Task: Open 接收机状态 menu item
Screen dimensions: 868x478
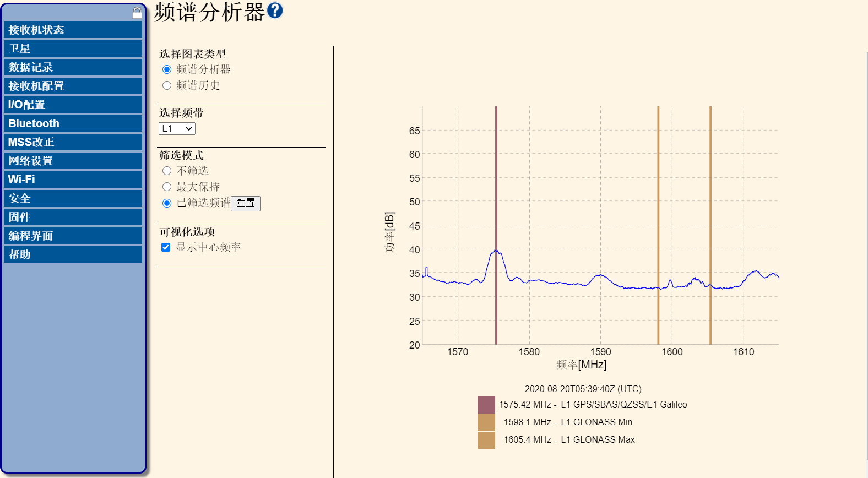Action: tap(73, 30)
